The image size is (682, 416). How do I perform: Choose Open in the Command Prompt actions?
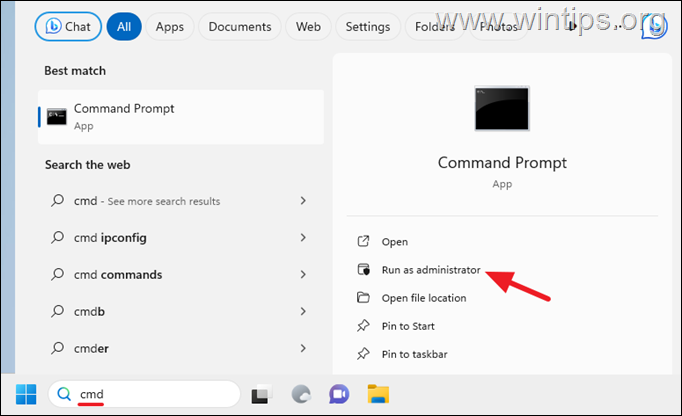tap(394, 242)
